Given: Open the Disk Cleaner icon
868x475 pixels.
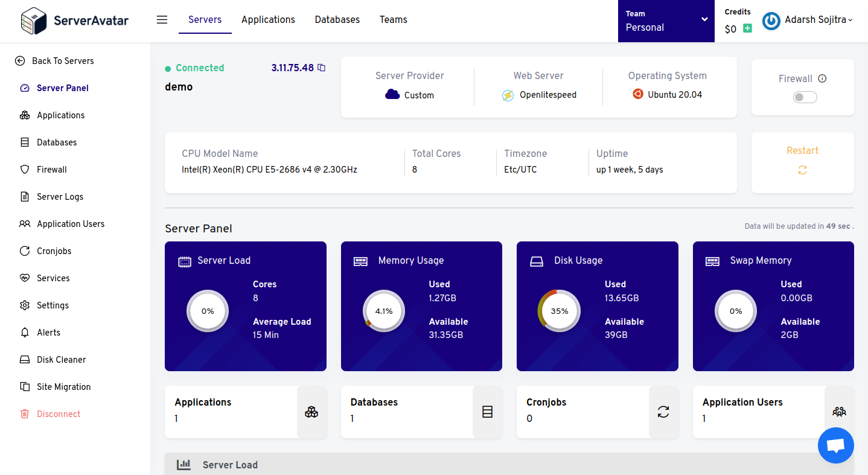Looking at the screenshot, I should coord(24,359).
